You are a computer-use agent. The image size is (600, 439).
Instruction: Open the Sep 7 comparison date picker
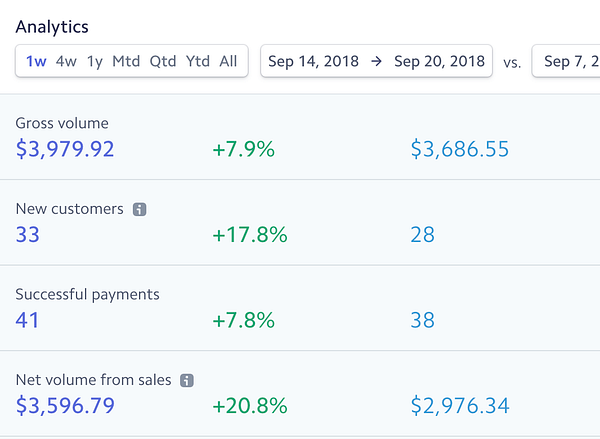click(x=566, y=61)
